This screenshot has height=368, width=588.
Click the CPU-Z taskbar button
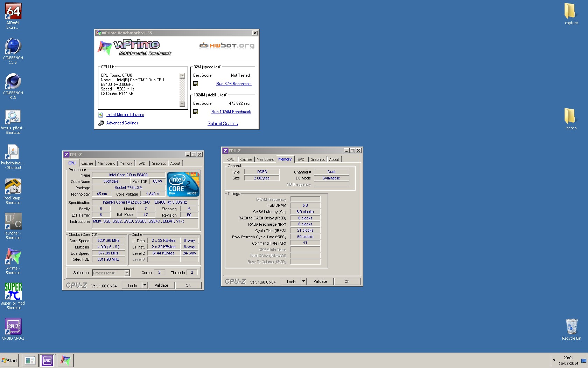coord(47,360)
